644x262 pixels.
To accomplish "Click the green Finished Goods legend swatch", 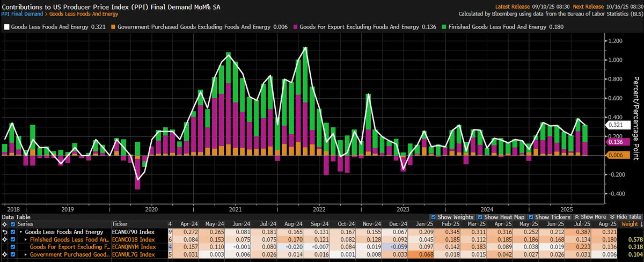I will 444,26.
